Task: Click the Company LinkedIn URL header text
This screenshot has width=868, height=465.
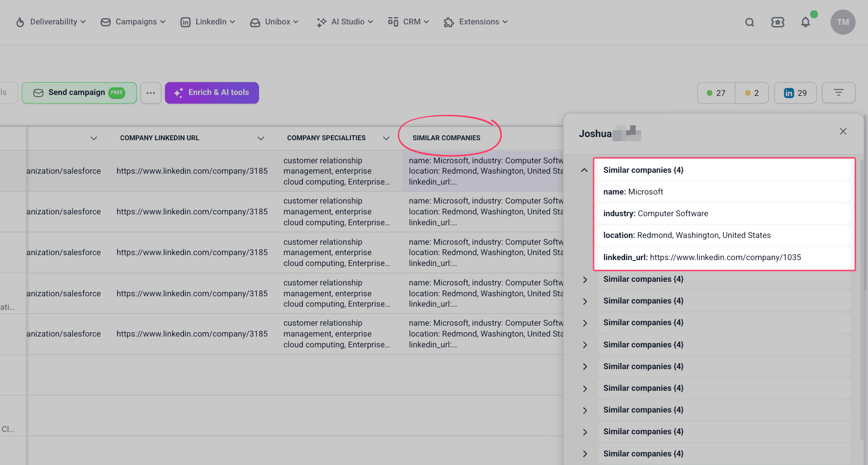Action: tap(160, 138)
